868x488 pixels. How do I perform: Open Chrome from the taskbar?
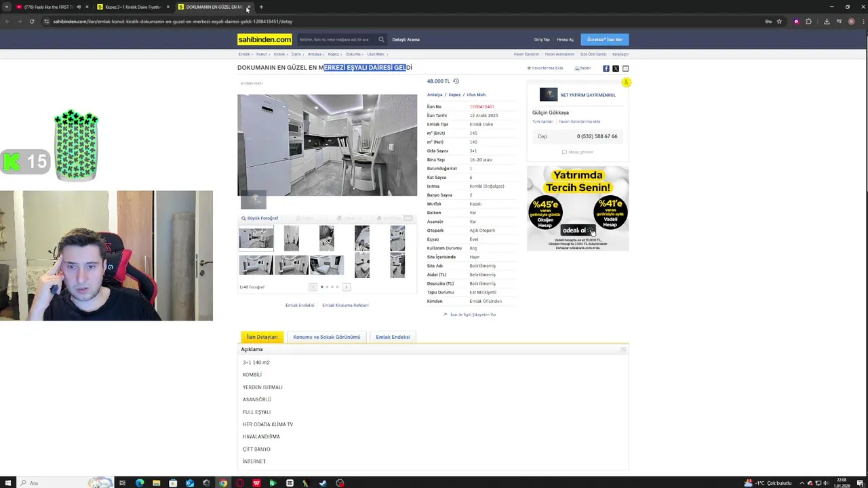223,483
